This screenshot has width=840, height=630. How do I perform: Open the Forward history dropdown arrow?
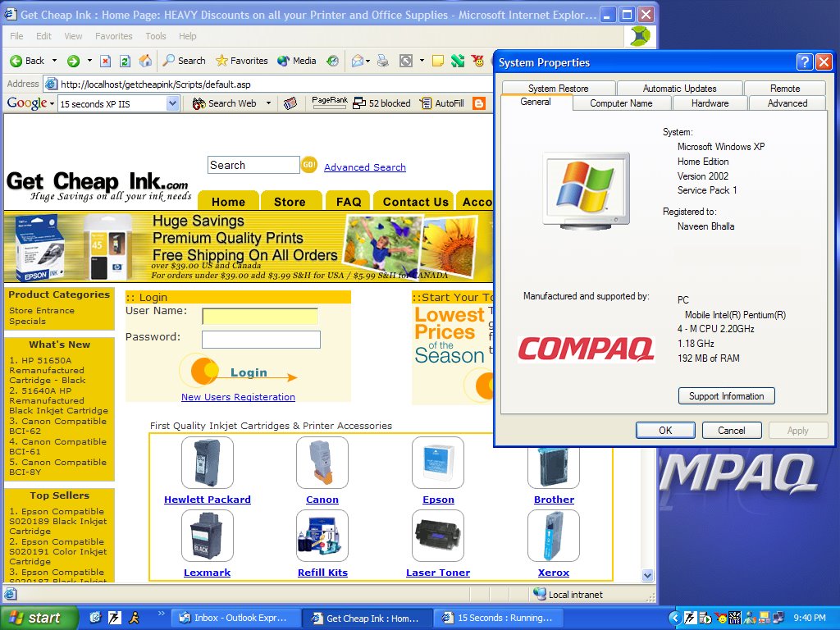click(89, 61)
